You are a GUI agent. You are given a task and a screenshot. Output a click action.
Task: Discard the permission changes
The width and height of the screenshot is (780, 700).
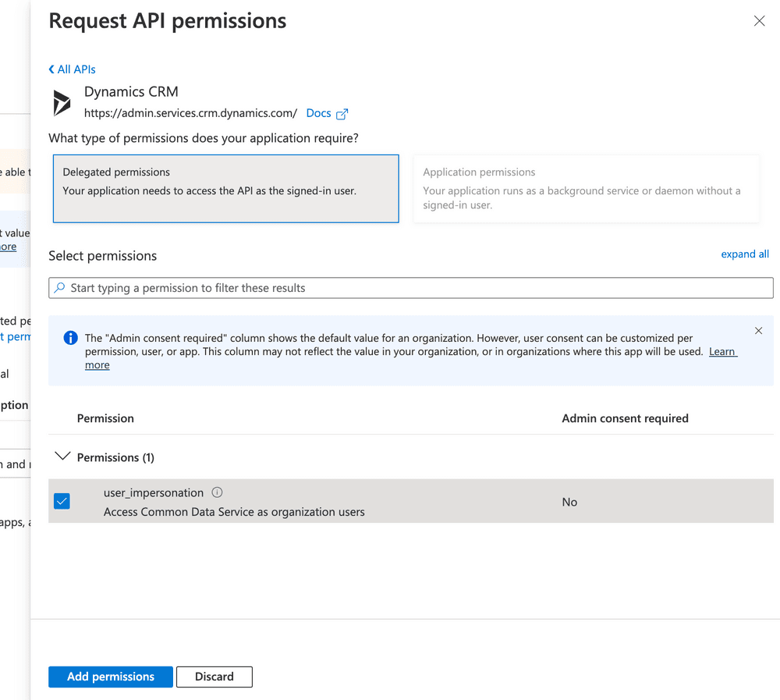(214, 677)
